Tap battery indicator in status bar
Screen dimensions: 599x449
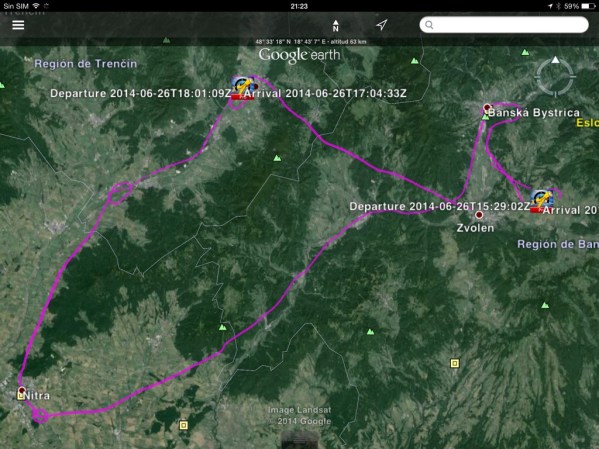pos(588,6)
